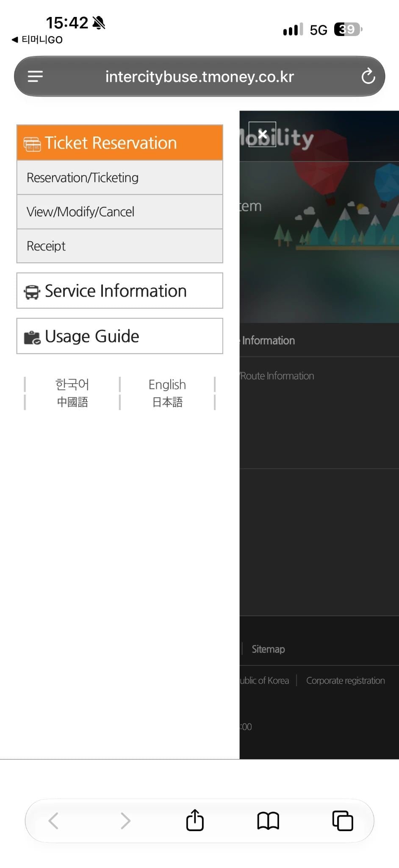The width and height of the screenshot is (399, 868).
Task: Return to 티머니GO app via back link
Action: click(x=37, y=40)
